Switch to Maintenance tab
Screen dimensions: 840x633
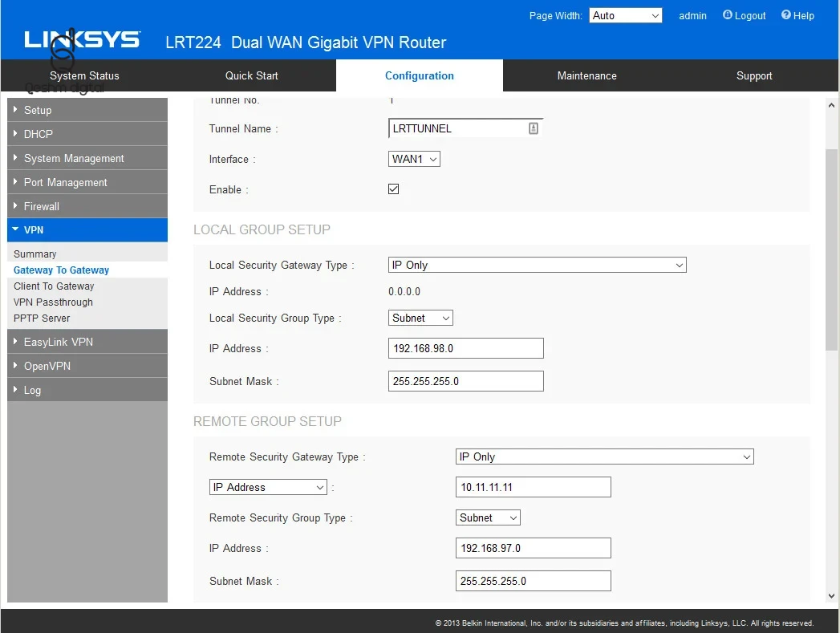tap(587, 75)
